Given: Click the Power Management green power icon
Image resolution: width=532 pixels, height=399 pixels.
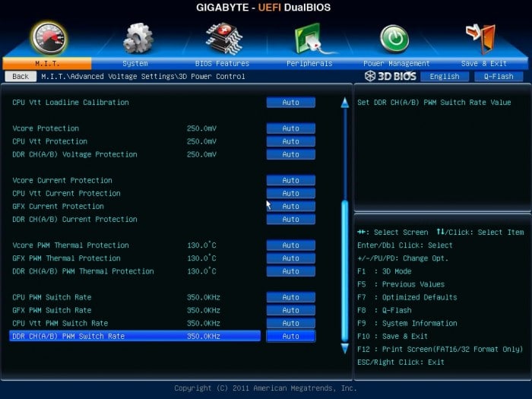Looking at the screenshot, I should 394,39.
